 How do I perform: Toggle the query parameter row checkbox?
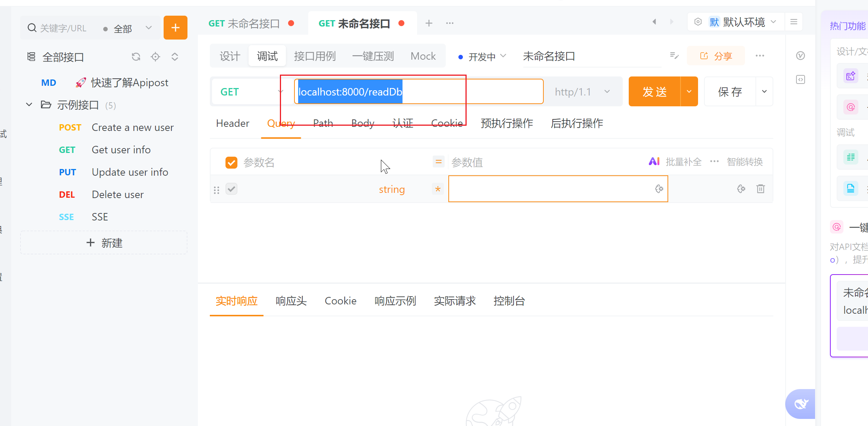231,189
